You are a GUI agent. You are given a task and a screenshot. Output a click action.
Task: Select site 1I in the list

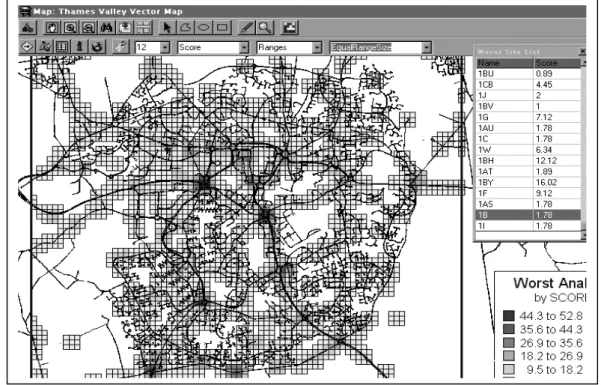point(529,226)
